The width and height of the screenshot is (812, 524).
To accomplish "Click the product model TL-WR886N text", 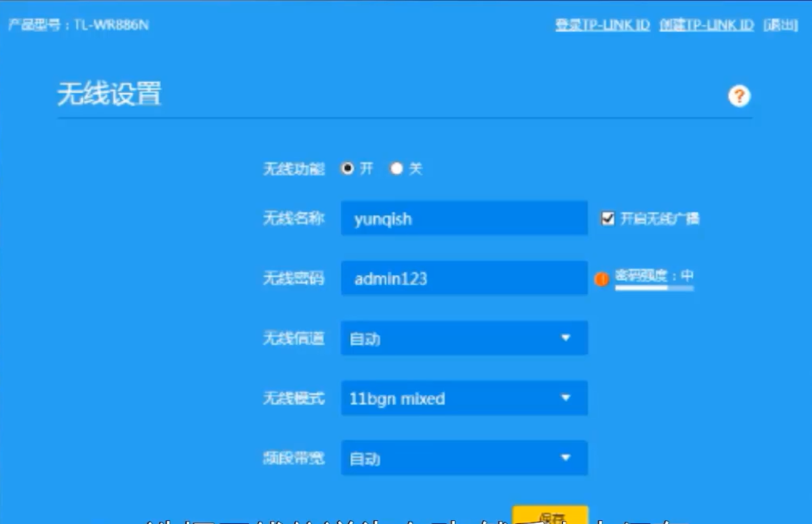I will tap(79, 25).
